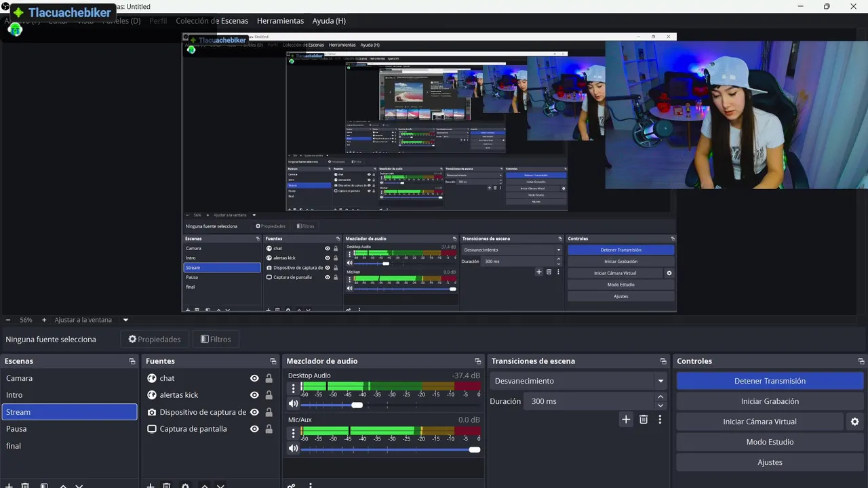Open source Propiedades button

coord(155,339)
